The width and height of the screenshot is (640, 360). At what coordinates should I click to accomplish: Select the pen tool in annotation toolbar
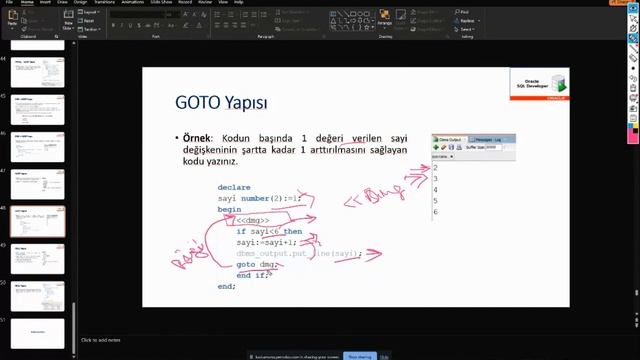coord(633,28)
